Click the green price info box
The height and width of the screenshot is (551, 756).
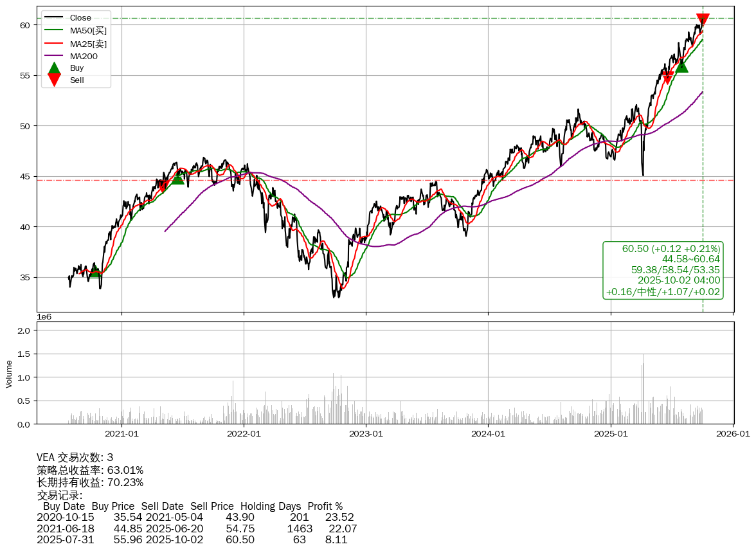click(663, 270)
